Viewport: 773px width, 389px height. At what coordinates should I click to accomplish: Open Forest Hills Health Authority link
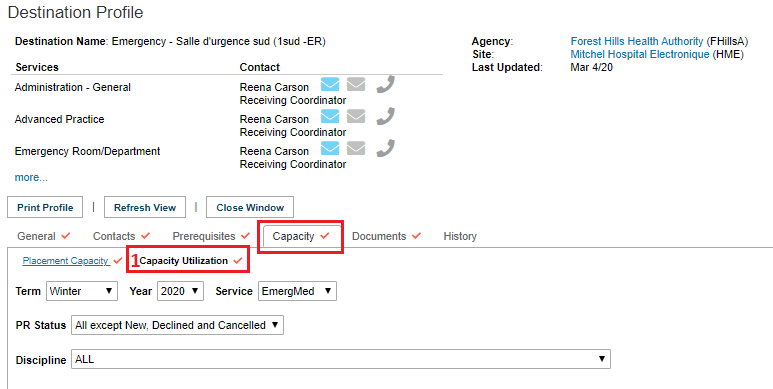pos(636,41)
